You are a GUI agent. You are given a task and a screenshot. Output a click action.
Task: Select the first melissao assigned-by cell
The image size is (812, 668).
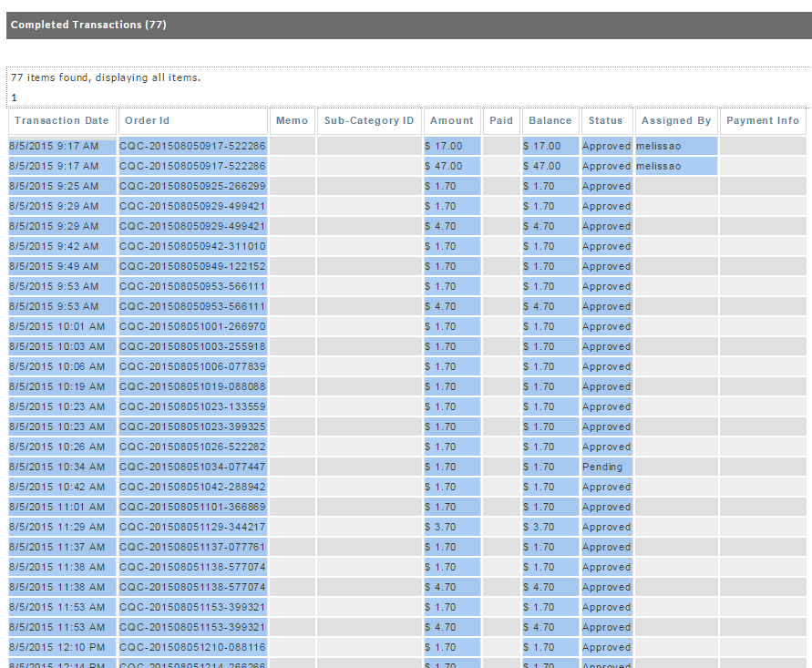(676, 146)
